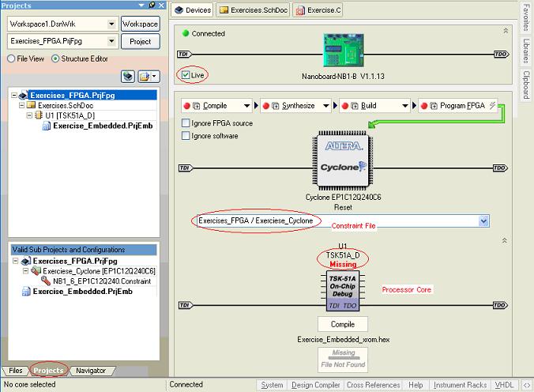Click the Exercise_Embedded.PrjEmb document icon in top tree

pos(47,126)
